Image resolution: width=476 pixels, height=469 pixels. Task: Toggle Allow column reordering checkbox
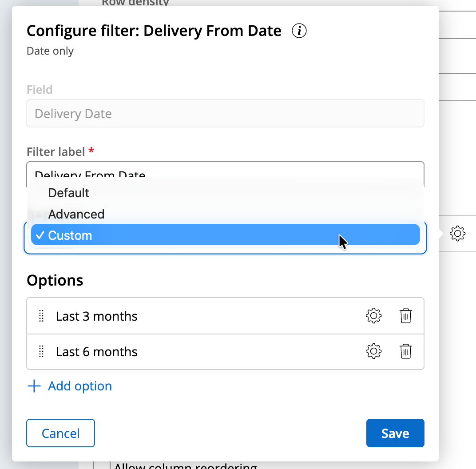[x=102, y=465]
